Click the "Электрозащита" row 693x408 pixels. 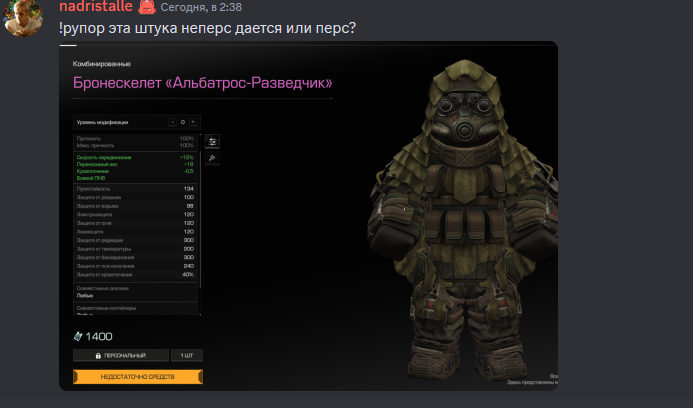[x=135, y=214]
